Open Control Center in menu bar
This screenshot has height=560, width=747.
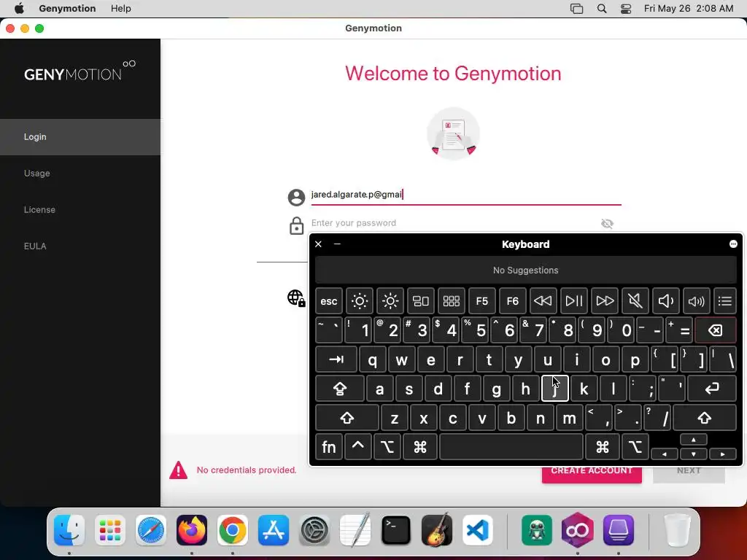tap(626, 9)
